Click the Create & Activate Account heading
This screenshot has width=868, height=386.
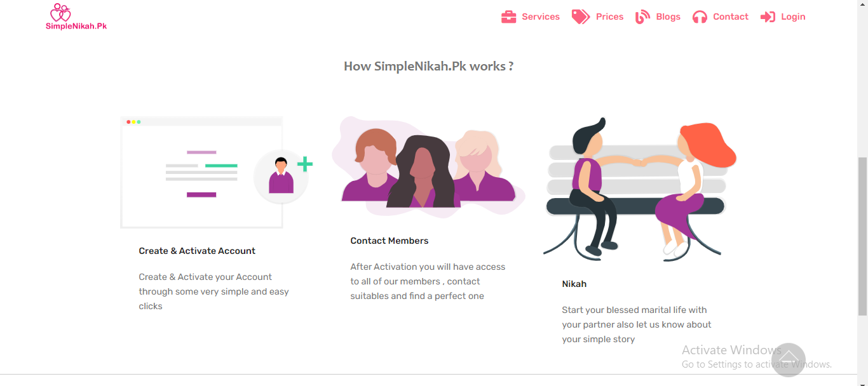point(197,251)
